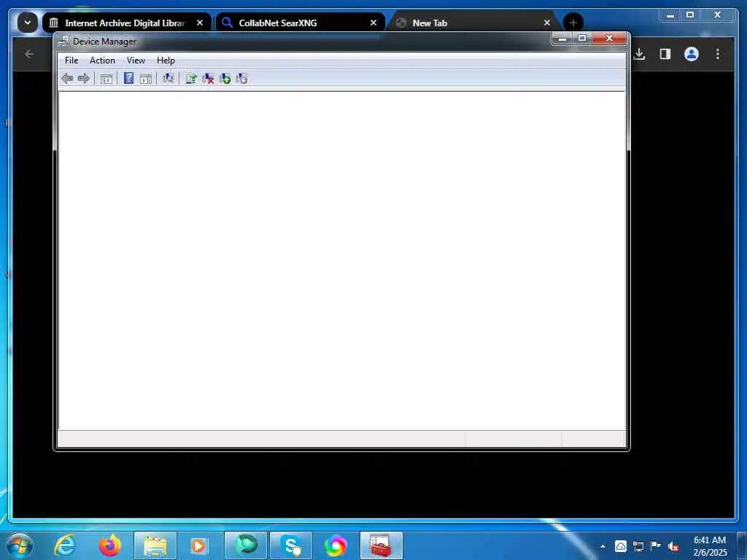Close the CollabNet SearXNG tab
This screenshot has height=560, width=747.
pos(373,23)
